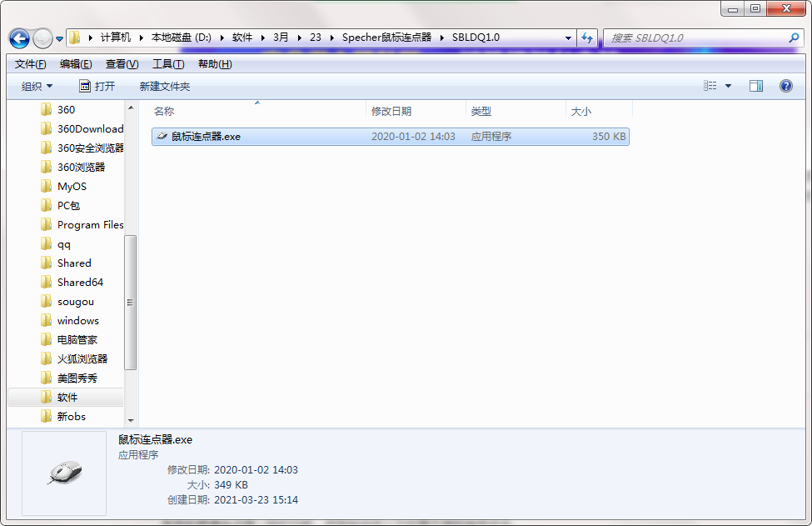Expand subfolders arrow after 软件 breadcrumb

[263, 38]
